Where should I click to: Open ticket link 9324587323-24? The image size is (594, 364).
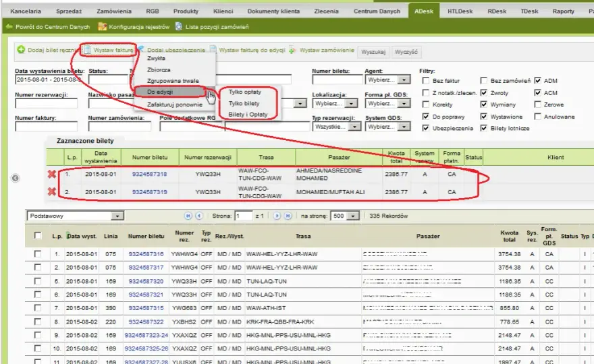click(146, 335)
